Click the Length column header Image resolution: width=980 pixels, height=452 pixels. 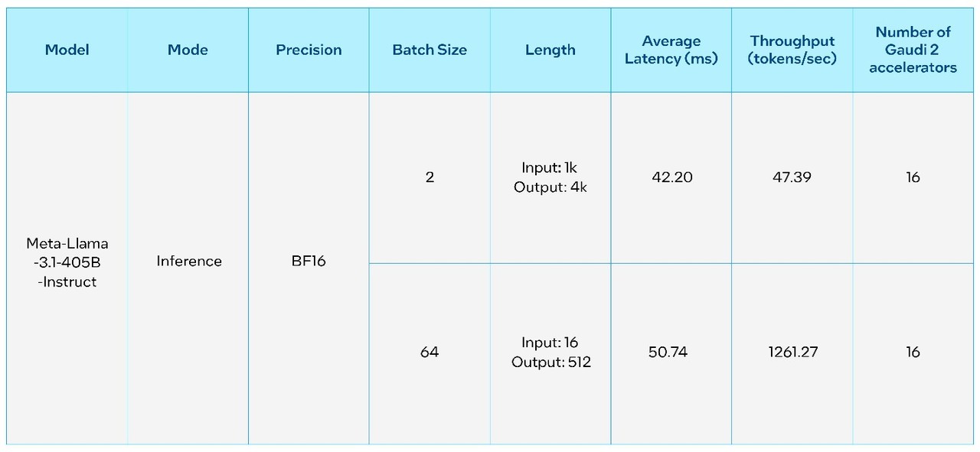(550, 50)
